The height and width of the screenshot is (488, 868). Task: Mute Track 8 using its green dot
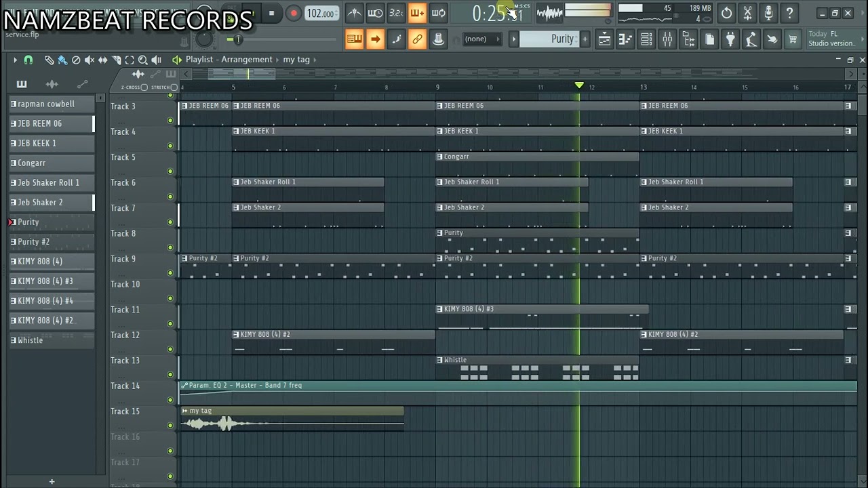170,247
